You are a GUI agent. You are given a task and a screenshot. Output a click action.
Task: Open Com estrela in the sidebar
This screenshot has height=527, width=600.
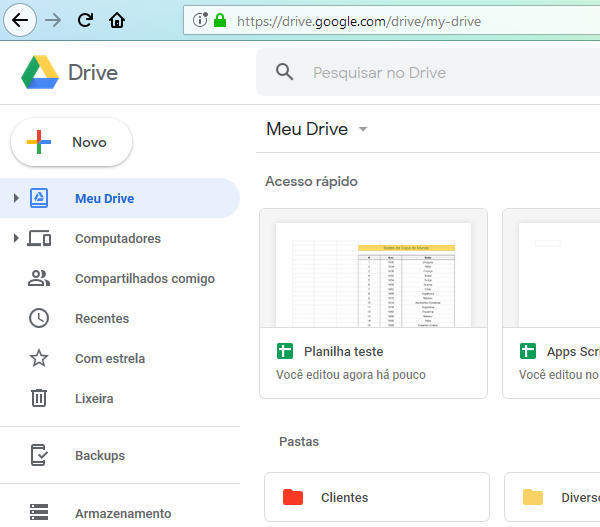point(110,359)
